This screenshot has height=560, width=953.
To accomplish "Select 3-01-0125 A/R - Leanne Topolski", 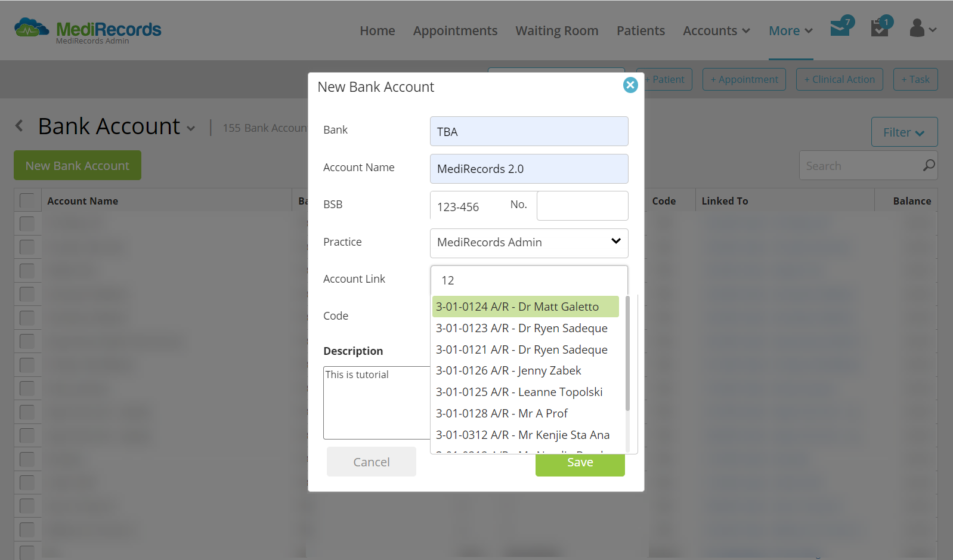I will [525, 392].
